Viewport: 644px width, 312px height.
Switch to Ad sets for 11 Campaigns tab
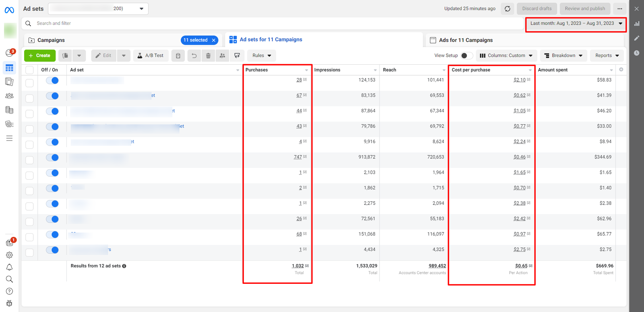pyautogui.click(x=271, y=39)
